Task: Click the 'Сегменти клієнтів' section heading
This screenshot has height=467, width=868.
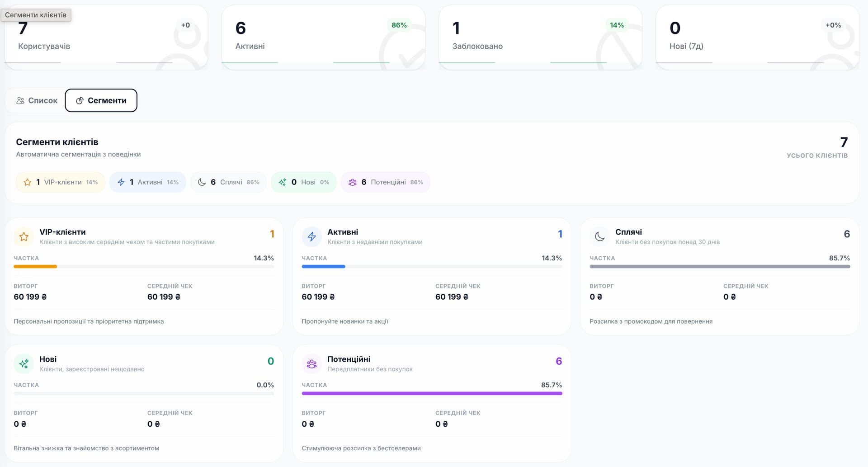Action: click(57, 142)
